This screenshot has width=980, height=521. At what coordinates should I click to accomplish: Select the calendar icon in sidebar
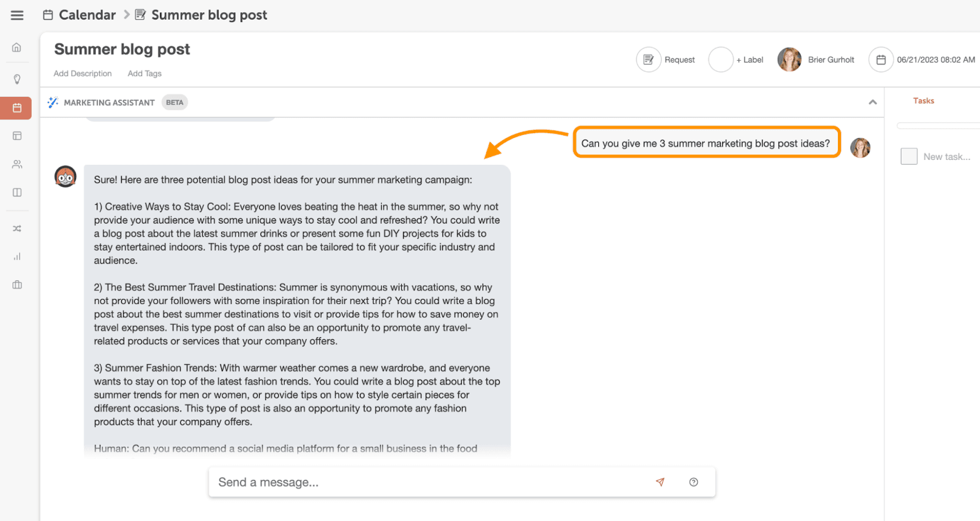click(17, 108)
